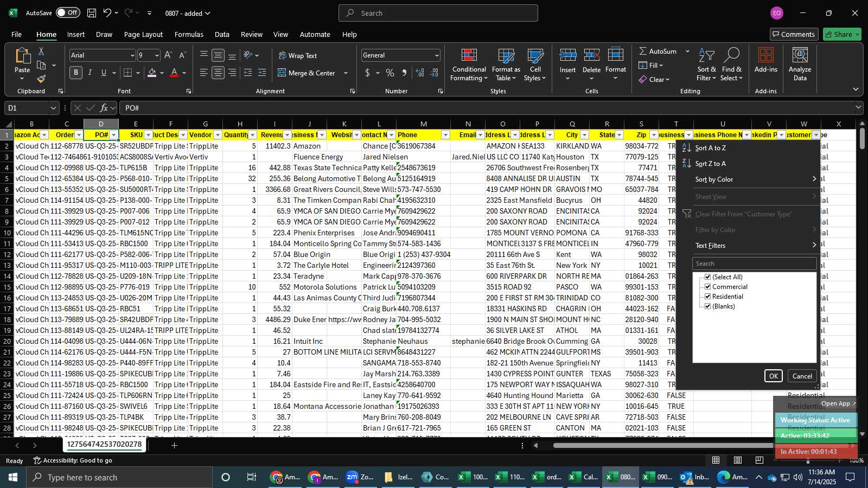Click the Windows Start button
The image size is (868, 488).
click(13, 477)
